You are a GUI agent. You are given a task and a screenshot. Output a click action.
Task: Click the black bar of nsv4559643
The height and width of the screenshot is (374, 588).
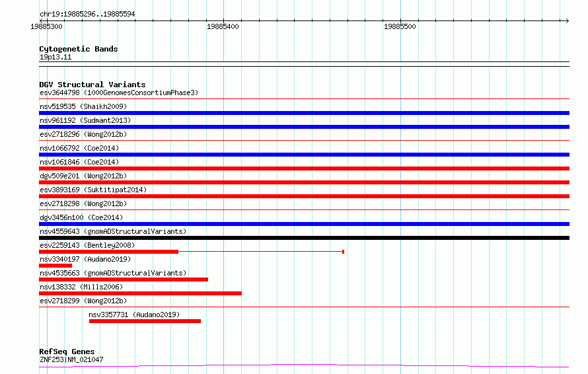coord(304,238)
